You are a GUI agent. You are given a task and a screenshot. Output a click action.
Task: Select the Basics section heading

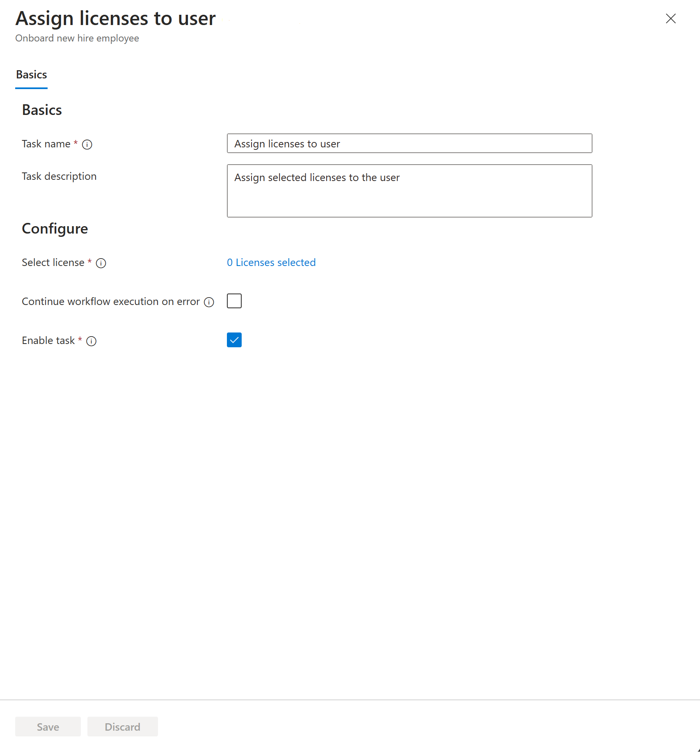click(42, 110)
